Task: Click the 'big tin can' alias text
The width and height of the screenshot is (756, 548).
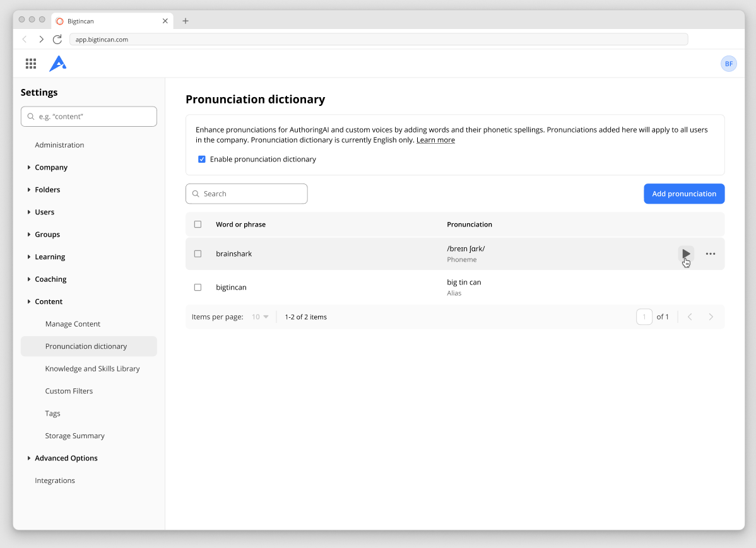Action: click(x=464, y=283)
